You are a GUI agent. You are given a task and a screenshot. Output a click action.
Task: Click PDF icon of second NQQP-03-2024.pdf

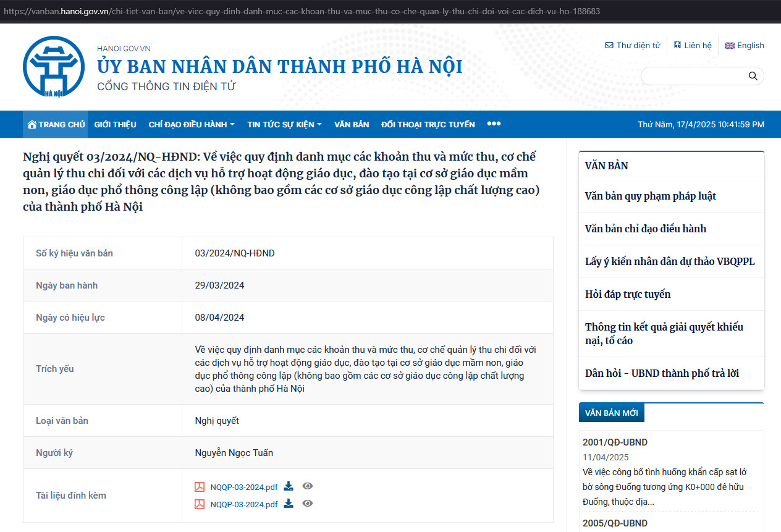pyautogui.click(x=200, y=504)
